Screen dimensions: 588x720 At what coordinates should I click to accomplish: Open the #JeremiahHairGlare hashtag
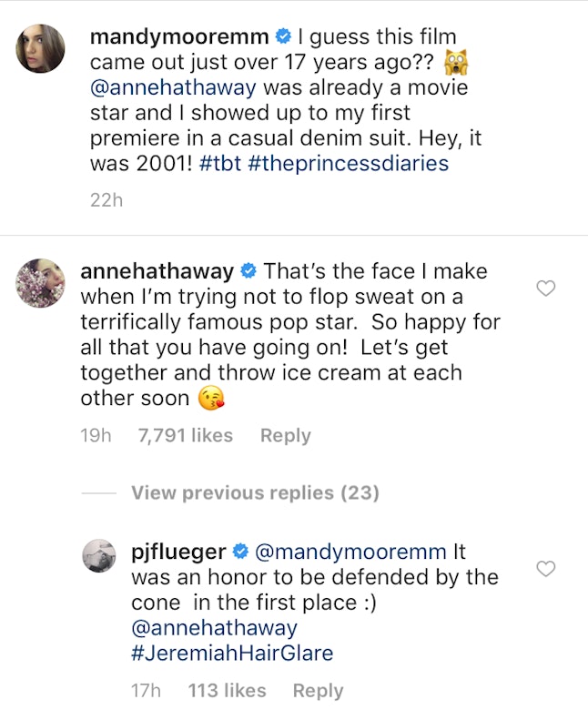[x=232, y=653]
